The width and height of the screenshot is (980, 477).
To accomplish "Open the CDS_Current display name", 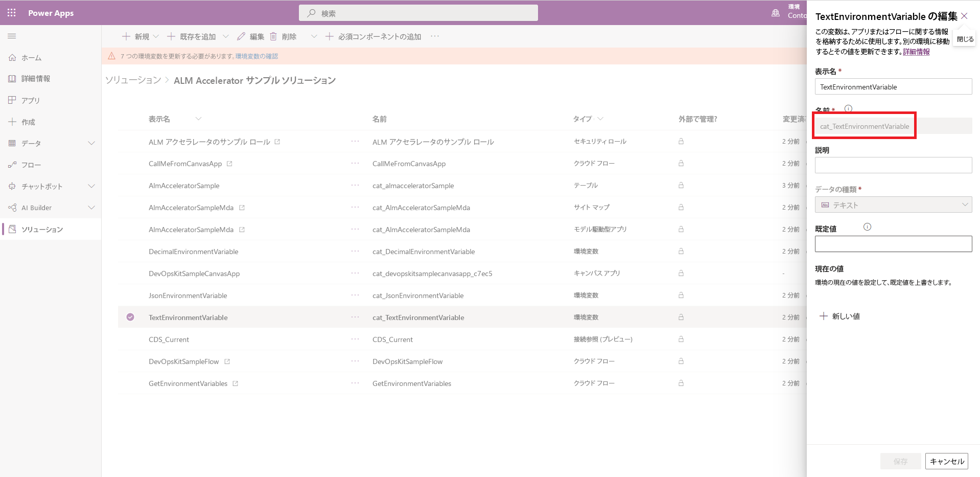I will [169, 339].
